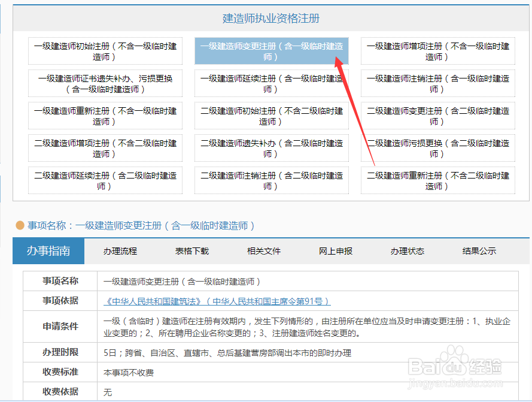This screenshot has width=532, height=402.
Task: 选择二级建造师污损更换事项
Action: tap(437, 147)
